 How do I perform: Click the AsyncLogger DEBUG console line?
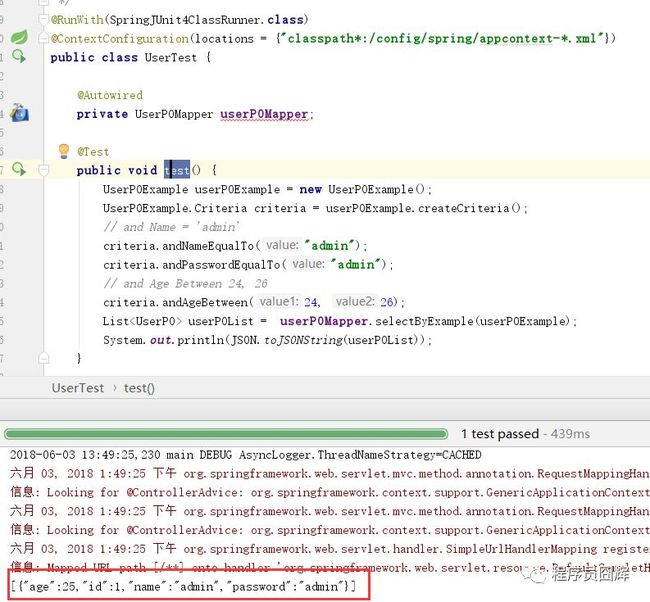click(245, 455)
